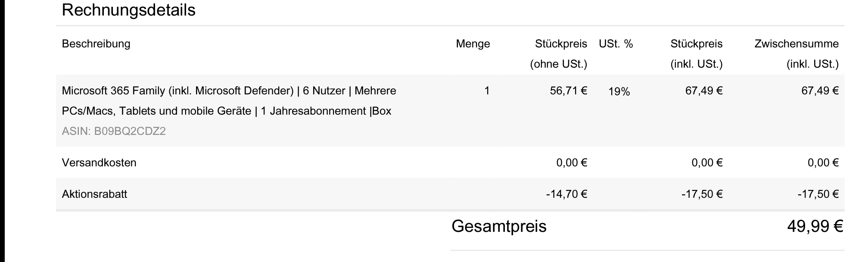Click the Gesamtpreis label
The image size is (868, 262).
[499, 227]
